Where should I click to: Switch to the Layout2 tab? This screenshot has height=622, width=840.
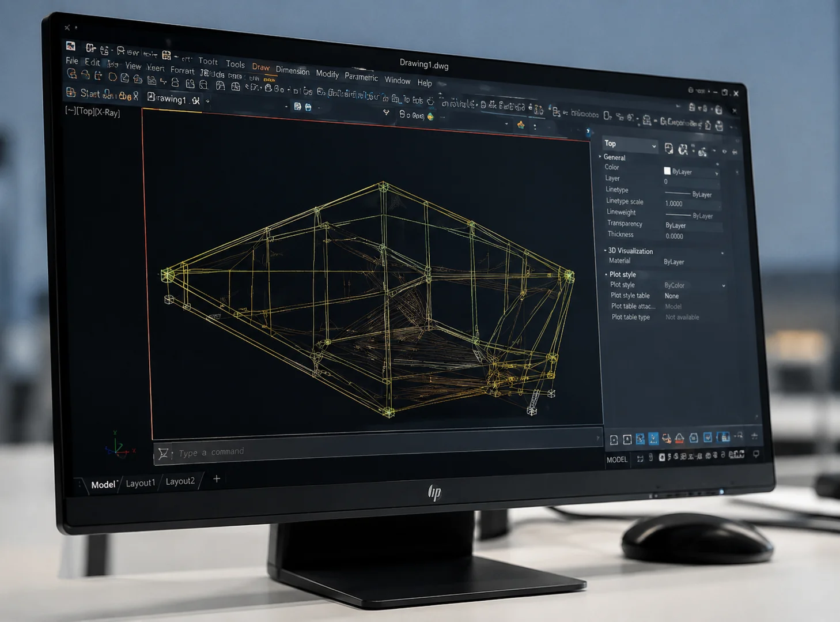tap(180, 481)
